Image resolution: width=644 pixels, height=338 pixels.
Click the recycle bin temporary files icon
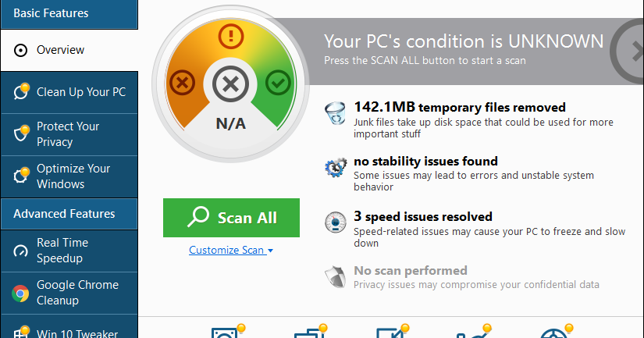[336, 112]
